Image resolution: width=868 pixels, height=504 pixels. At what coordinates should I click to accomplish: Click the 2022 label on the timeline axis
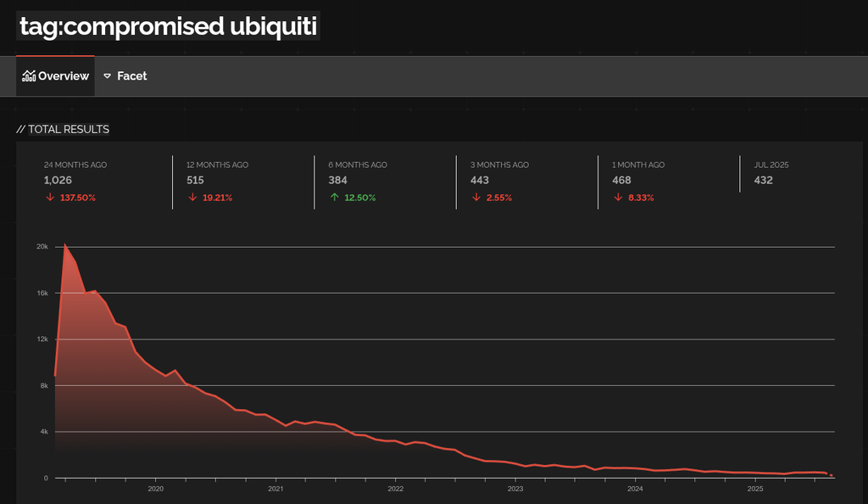[395, 489]
